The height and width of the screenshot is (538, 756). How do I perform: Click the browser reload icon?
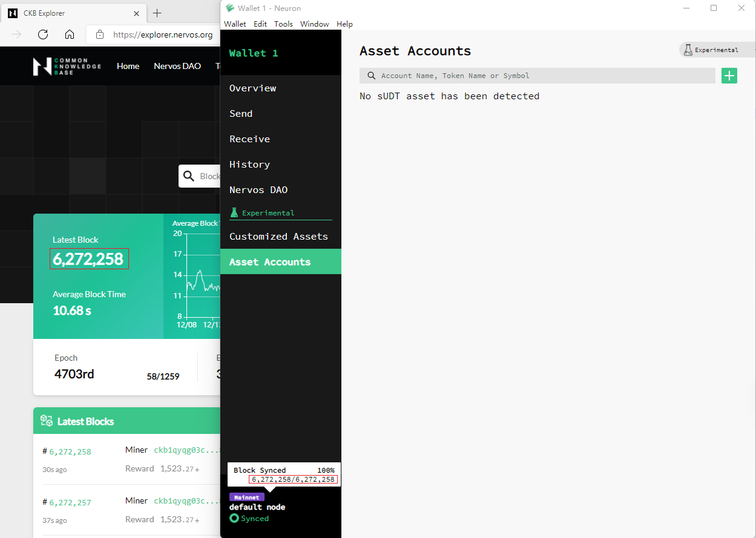click(43, 34)
